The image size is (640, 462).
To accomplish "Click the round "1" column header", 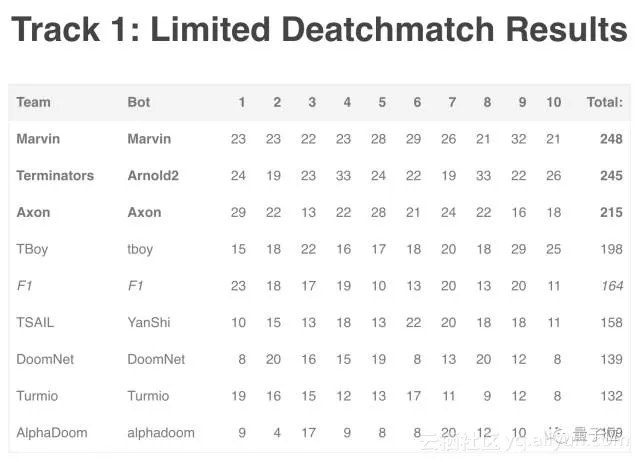I will [241, 102].
